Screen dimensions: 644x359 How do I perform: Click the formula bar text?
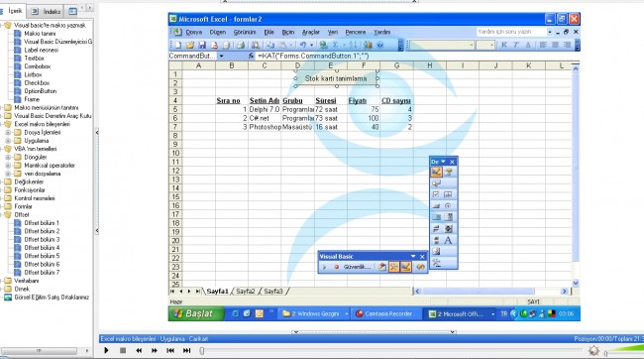pos(312,56)
